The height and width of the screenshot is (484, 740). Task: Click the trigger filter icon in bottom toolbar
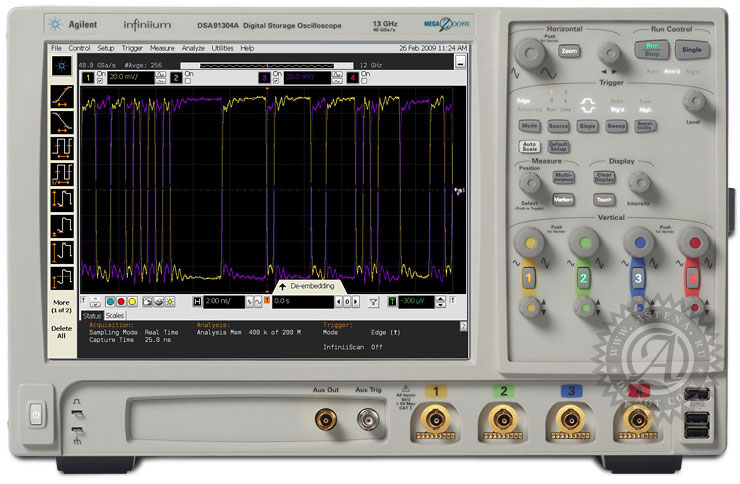tap(373, 300)
